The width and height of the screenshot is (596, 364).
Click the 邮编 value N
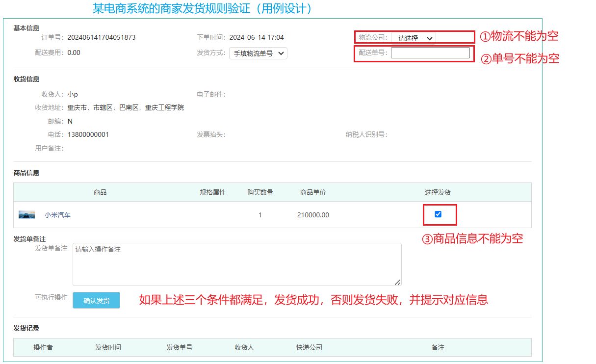[x=70, y=121]
